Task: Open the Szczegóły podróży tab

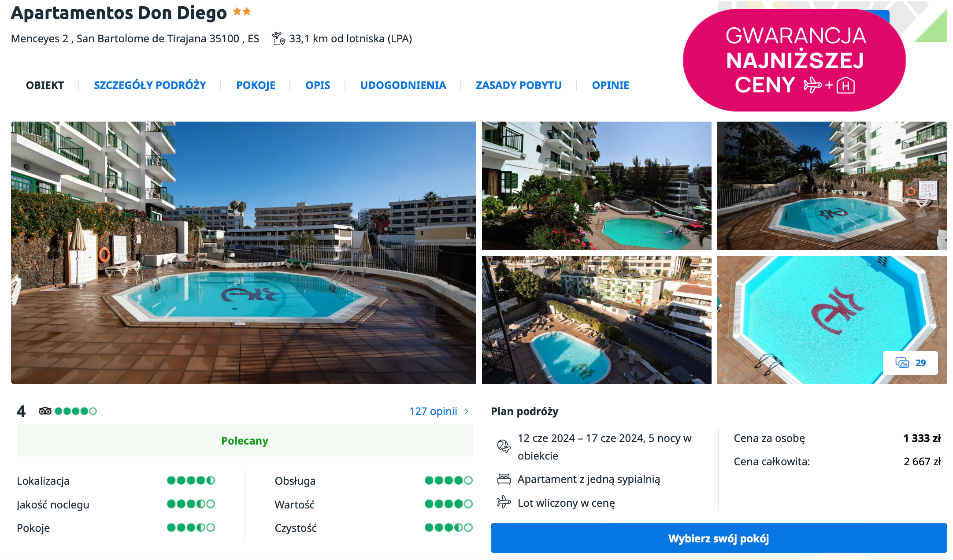Action: coord(150,85)
